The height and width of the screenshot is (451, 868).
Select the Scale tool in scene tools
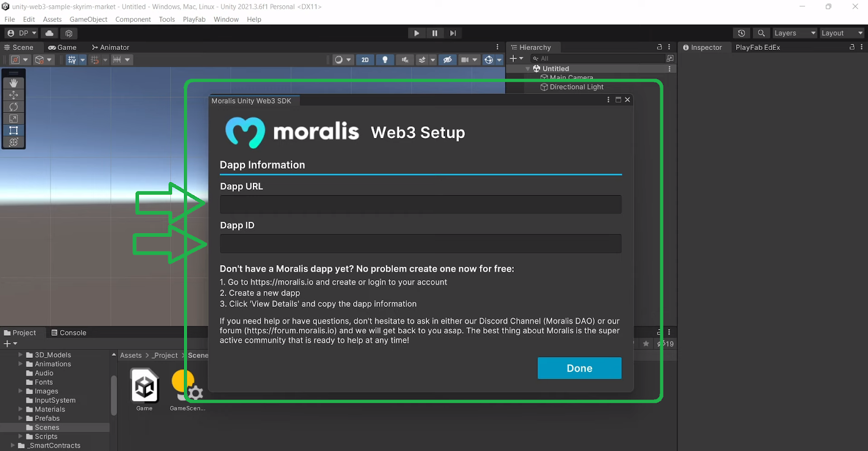tap(14, 119)
